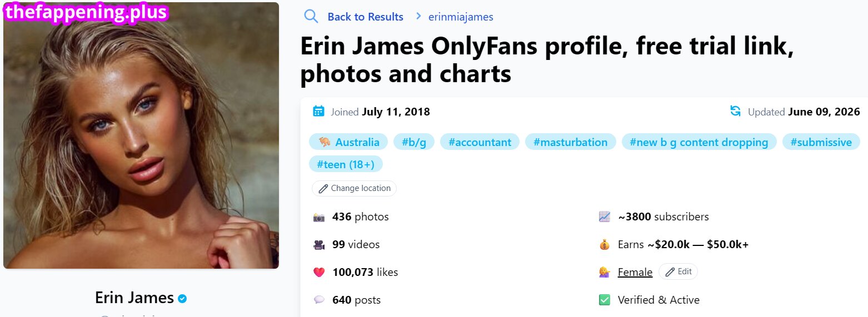Click the Change location button

pyautogui.click(x=354, y=188)
